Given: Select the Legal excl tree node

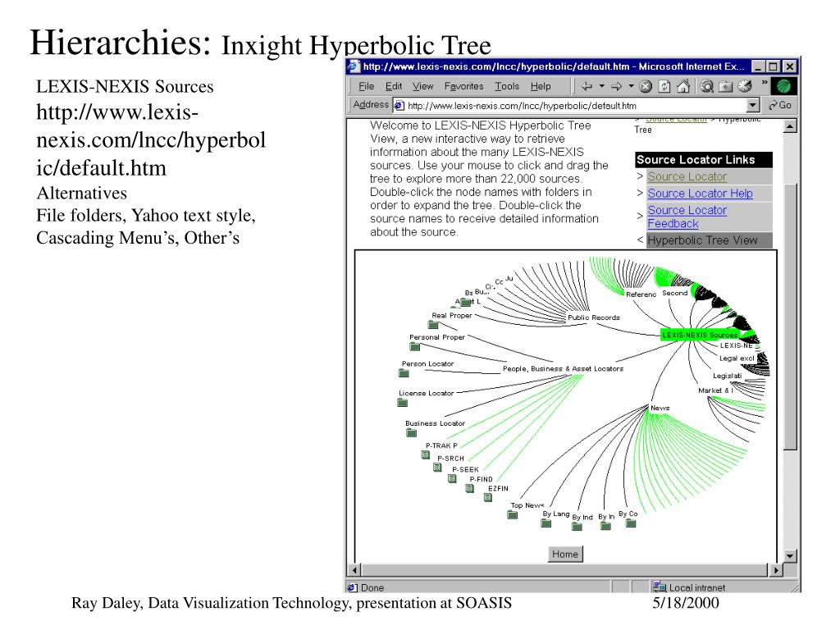Looking at the screenshot, I should 737,358.
